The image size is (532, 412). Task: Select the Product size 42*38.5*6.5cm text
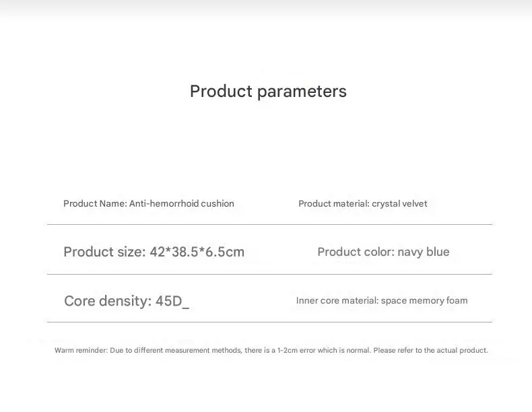pos(154,252)
